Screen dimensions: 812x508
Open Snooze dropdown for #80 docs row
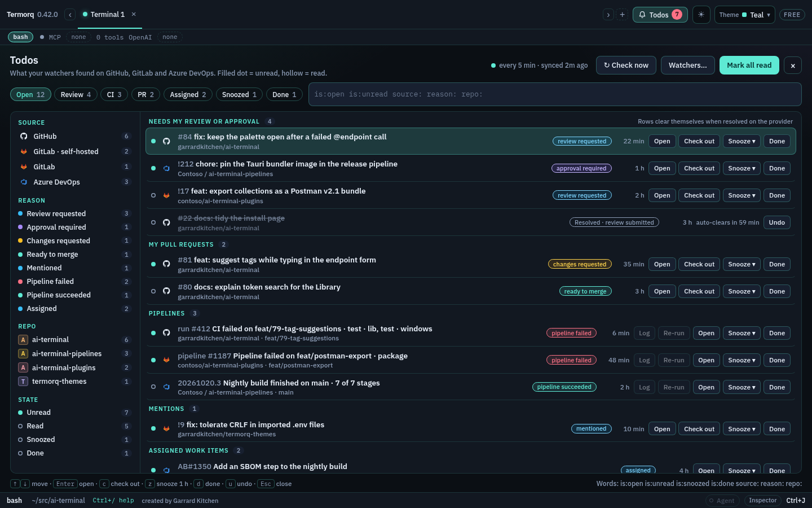pos(742,291)
